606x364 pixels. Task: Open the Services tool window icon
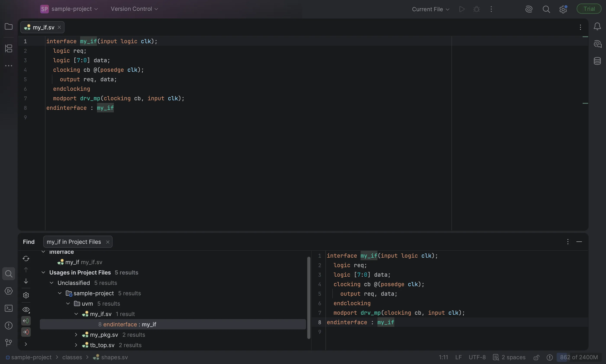(x=9, y=291)
